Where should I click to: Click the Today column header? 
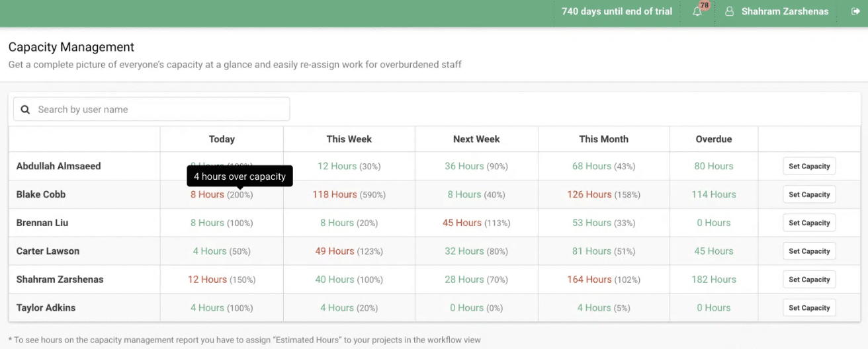(222, 139)
